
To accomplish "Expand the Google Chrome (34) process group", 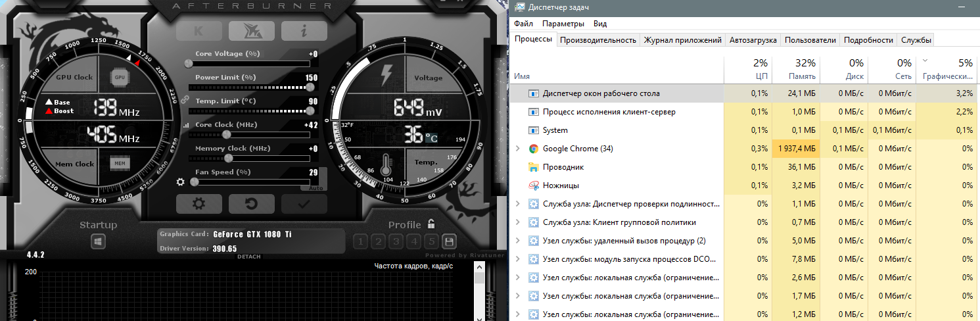I will [518, 149].
